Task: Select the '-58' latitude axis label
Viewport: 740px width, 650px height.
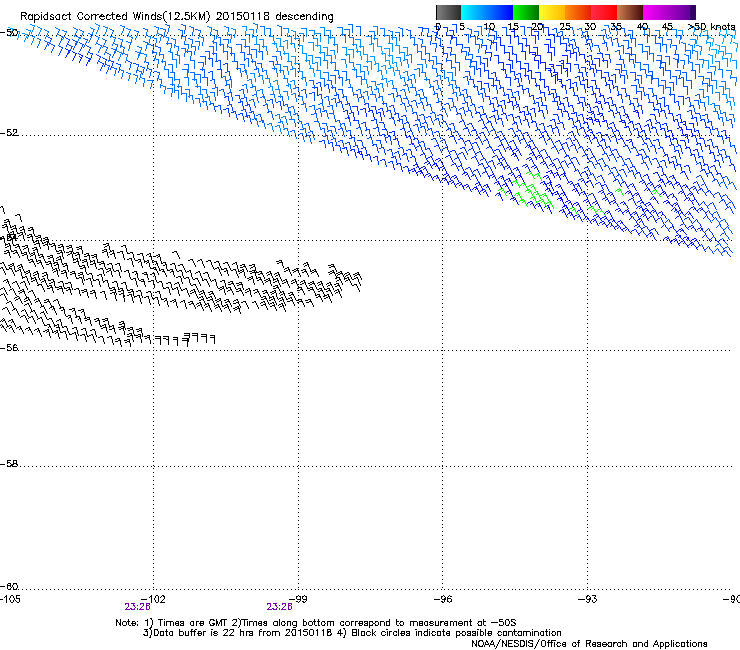Action: 9,464
